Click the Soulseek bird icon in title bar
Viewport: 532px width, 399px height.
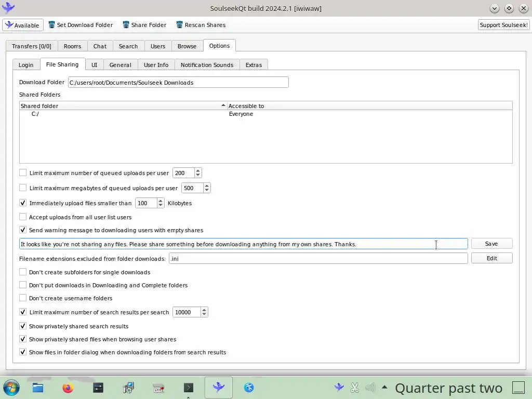(x=8, y=8)
